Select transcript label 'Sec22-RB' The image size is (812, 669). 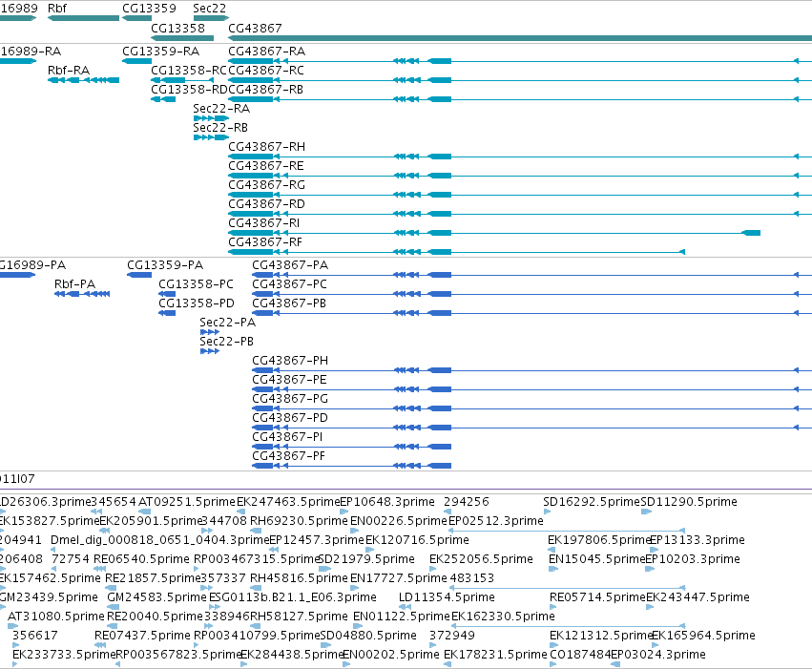click(220, 128)
